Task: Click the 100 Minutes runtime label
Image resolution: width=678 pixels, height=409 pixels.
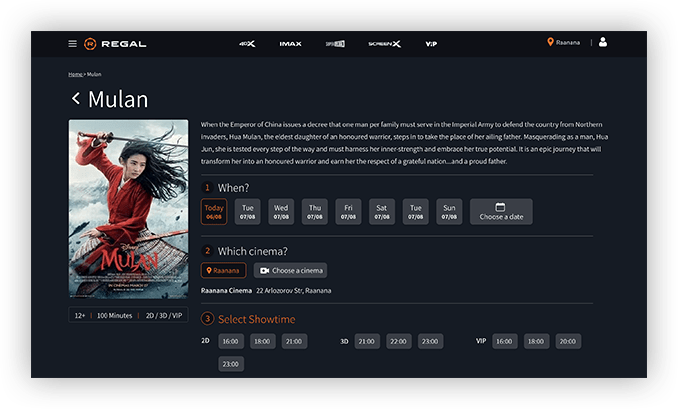Action: pos(114,316)
